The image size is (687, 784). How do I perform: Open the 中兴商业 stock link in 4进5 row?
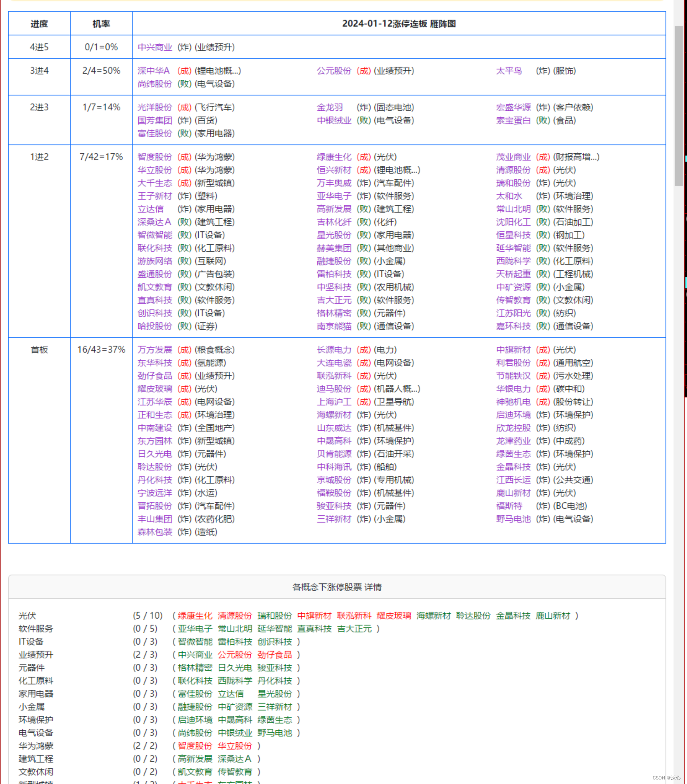(x=155, y=47)
